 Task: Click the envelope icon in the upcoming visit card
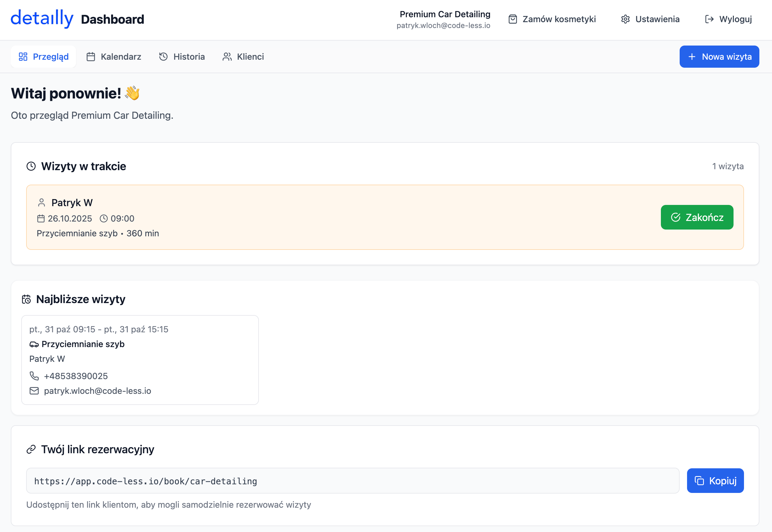tap(34, 391)
